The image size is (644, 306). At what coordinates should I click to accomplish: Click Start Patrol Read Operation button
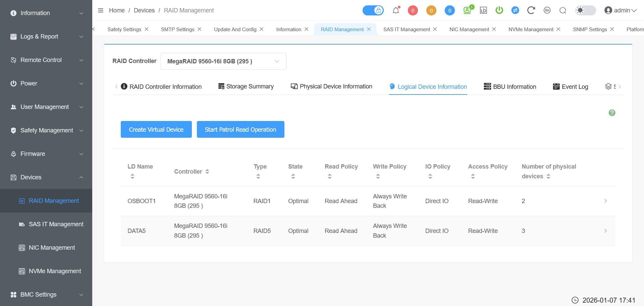(x=240, y=129)
